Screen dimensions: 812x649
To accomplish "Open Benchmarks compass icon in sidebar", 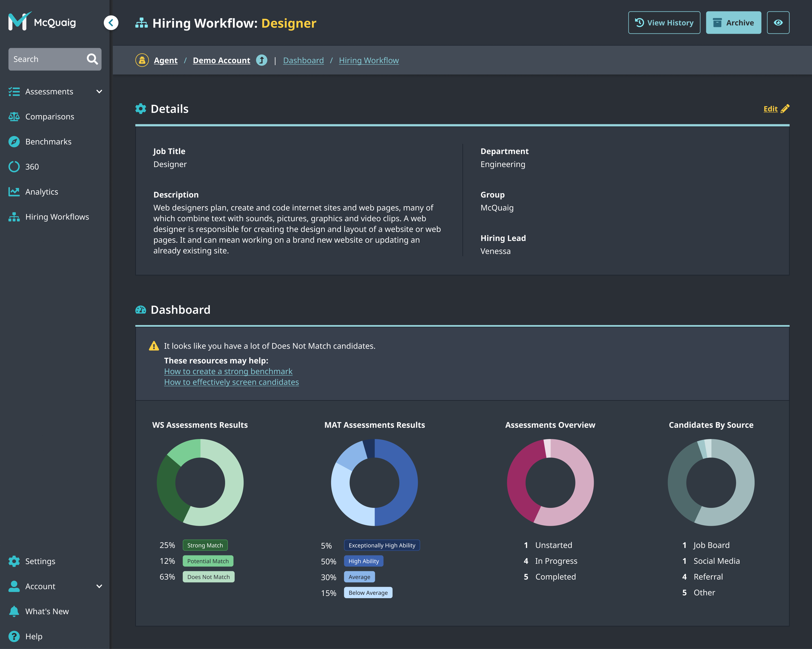I will coord(14,142).
